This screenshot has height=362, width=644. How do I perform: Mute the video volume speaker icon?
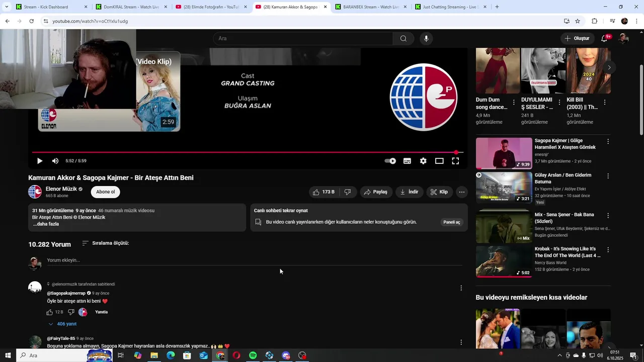pyautogui.click(x=55, y=161)
